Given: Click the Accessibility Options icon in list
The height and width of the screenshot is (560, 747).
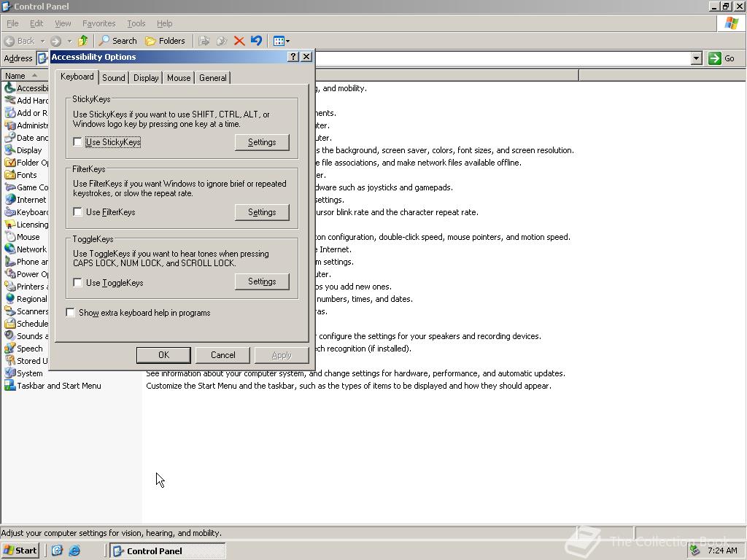Looking at the screenshot, I should pyautogui.click(x=9, y=88).
